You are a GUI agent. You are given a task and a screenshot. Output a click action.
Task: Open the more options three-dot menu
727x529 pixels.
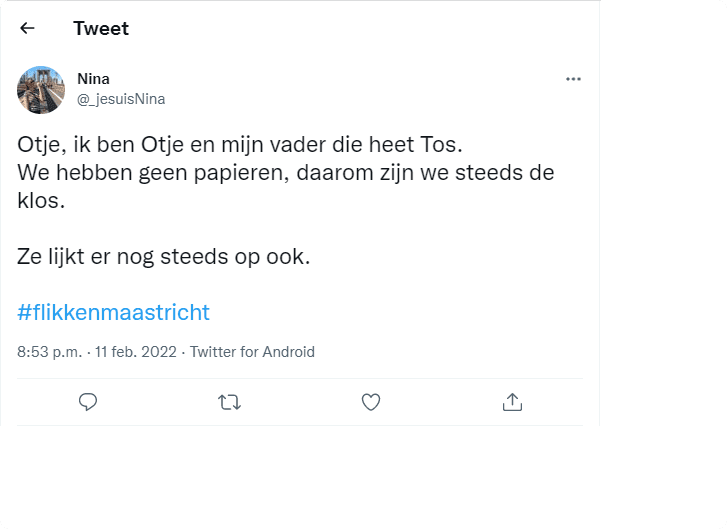(573, 79)
